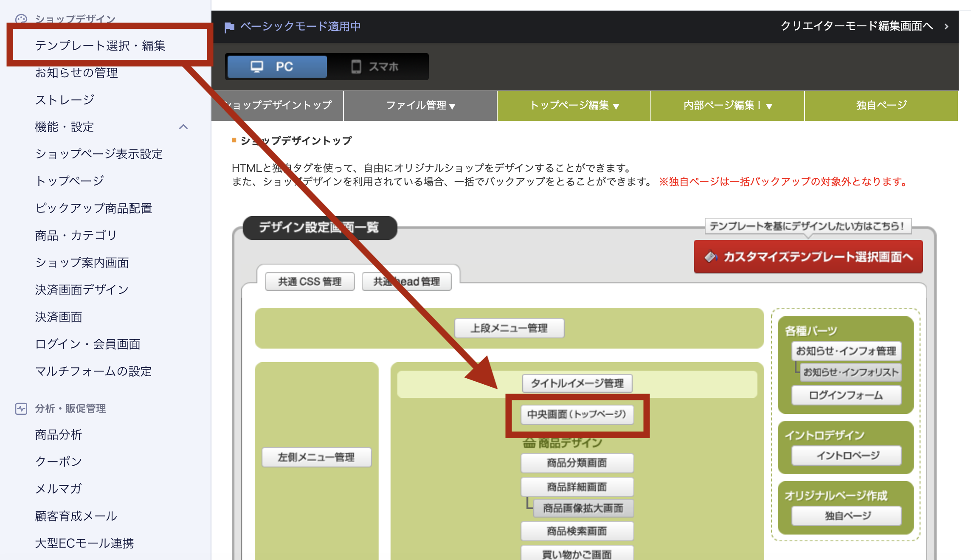Click the flag icon beside ベーシックモード適用中
The height and width of the screenshot is (560, 971).
229,27
